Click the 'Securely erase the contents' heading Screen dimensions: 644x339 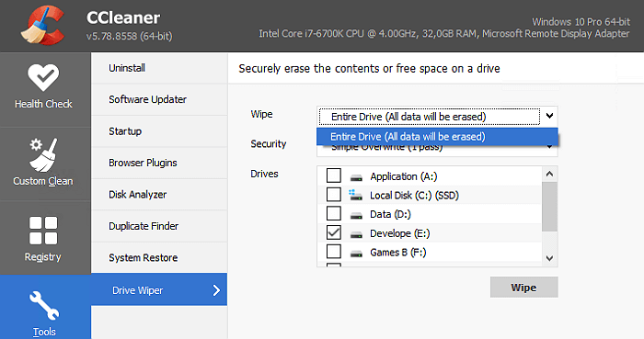click(369, 69)
